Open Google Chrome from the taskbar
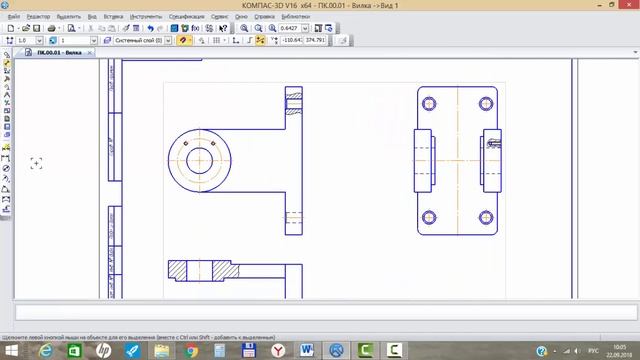Viewport: 640px width, 360px height. click(x=191, y=351)
